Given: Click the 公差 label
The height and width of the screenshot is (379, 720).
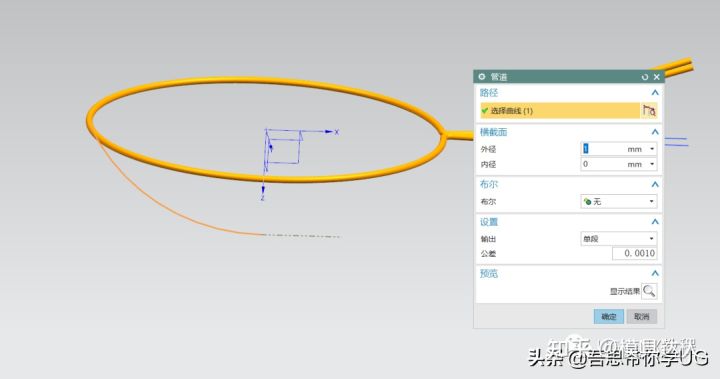Looking at the screenshot, I should pyautogui.click(x=488, y=254).
